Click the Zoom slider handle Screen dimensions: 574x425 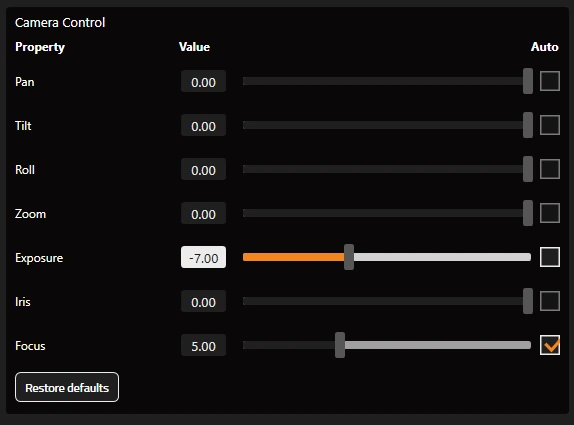528,213
